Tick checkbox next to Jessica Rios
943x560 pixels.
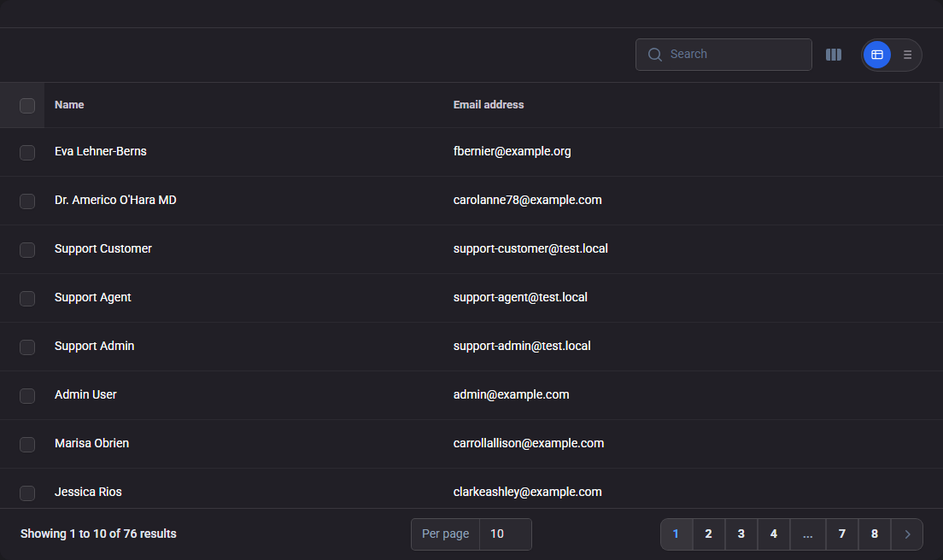[x=27, y=493]
